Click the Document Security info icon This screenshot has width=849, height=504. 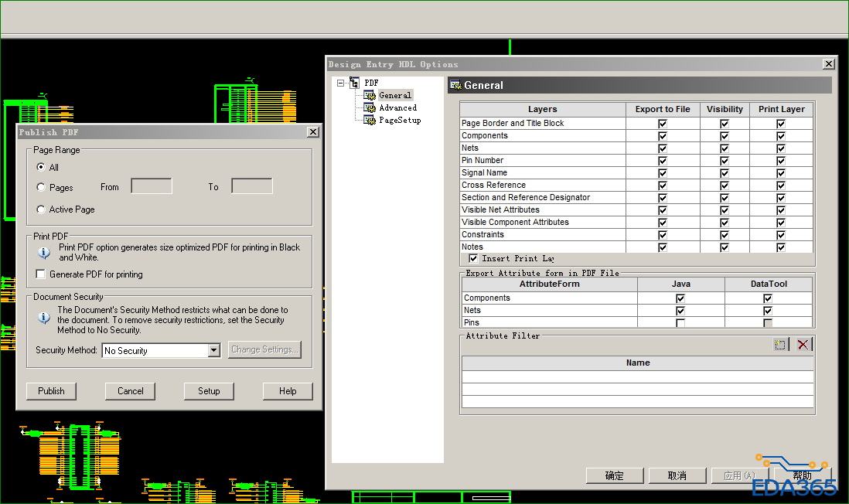pyautogui.click(x=44, y=317)
